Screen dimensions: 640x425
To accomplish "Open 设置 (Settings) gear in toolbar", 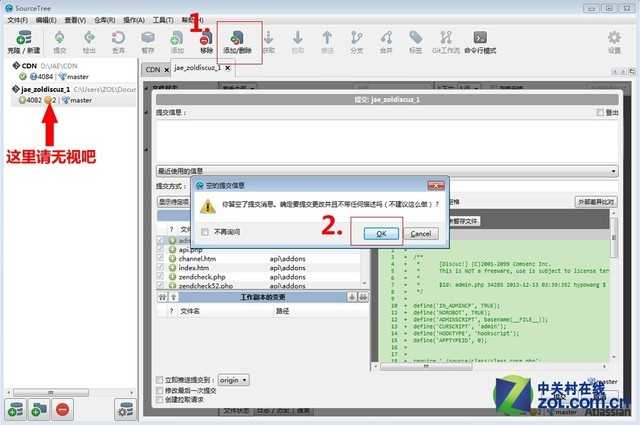I will coord(614,39).
